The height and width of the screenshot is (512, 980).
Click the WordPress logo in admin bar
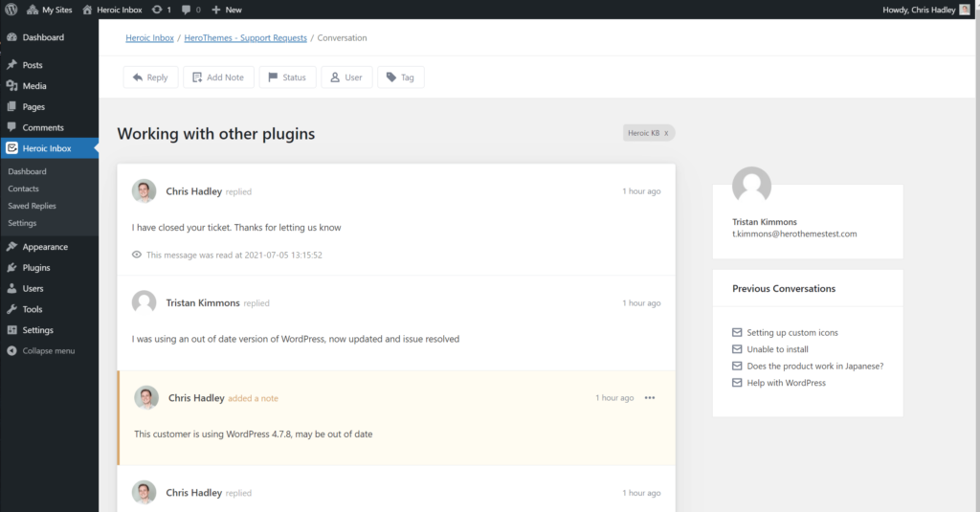11,10
